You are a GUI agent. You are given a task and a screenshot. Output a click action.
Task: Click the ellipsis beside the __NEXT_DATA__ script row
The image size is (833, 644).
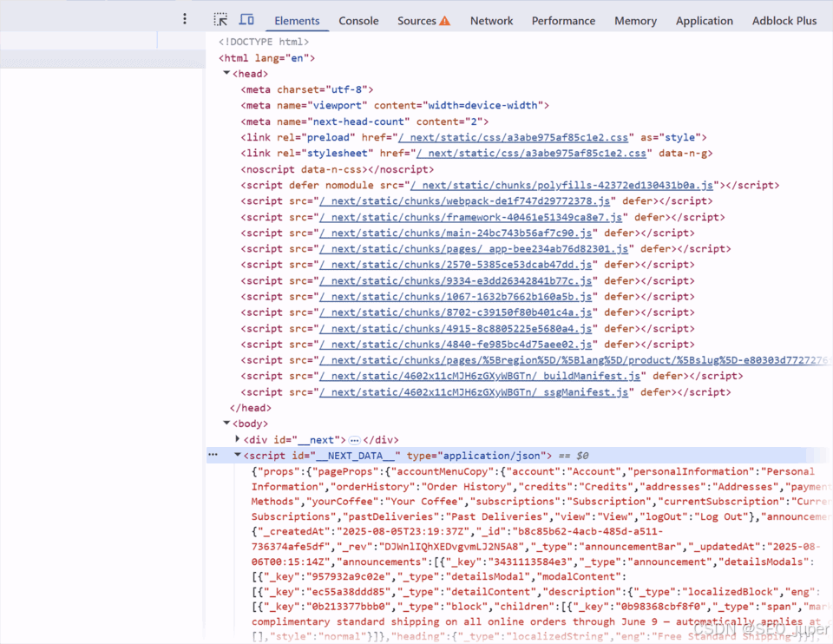point(213,455)
